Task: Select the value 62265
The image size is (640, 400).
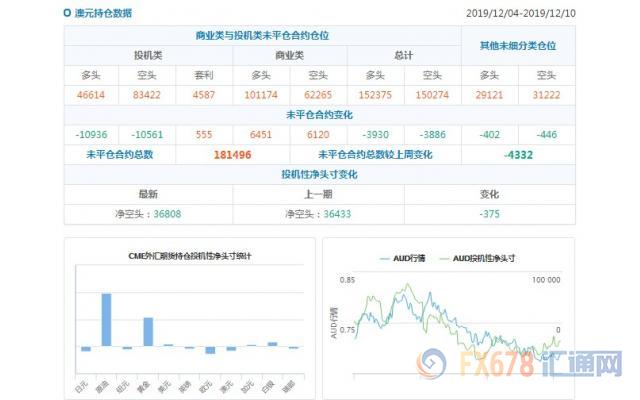Action: (x=318, y=95)
